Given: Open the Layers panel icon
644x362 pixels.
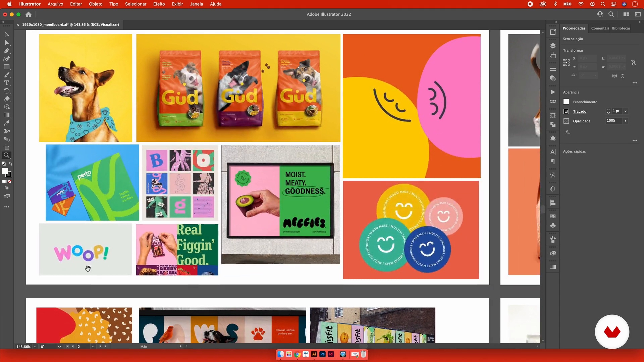Looking at the screenshot, I should [553, 46].
